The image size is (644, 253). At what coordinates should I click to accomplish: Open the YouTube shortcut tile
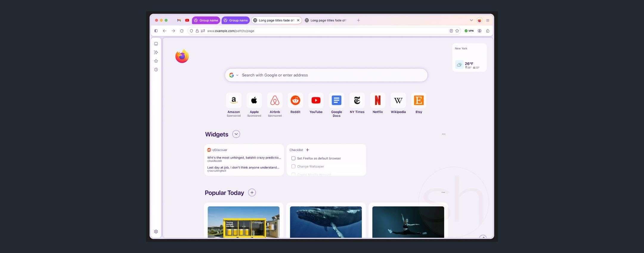tap(316, 103)
